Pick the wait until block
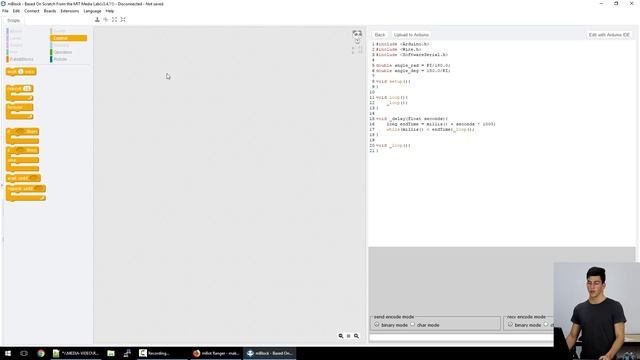The height and width of the screenshot is (360, 640). [23, 178]
